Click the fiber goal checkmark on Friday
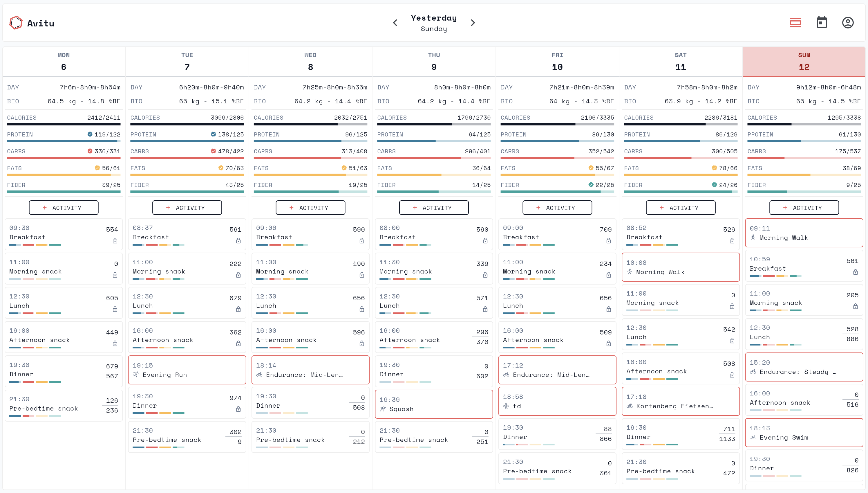This screenshot has width=868, height=493. [x=591, y=185]
